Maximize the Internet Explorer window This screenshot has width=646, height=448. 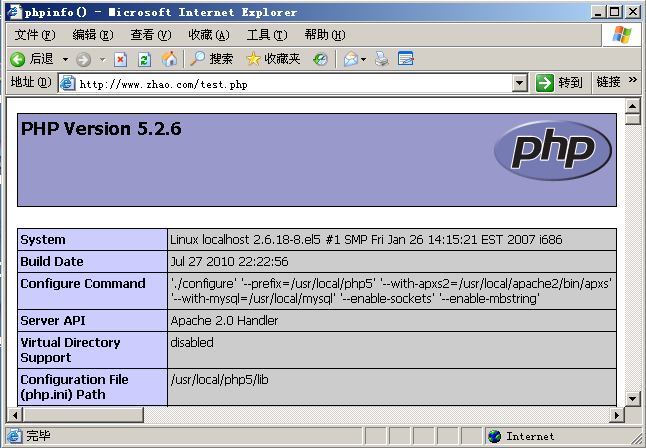(615, 12)
